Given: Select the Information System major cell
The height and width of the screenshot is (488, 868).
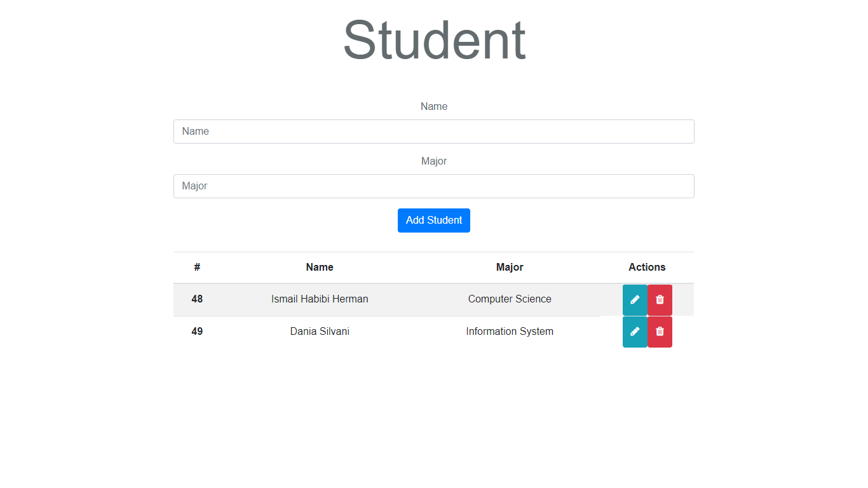Looking at the screenshot, I should (510, 332).
